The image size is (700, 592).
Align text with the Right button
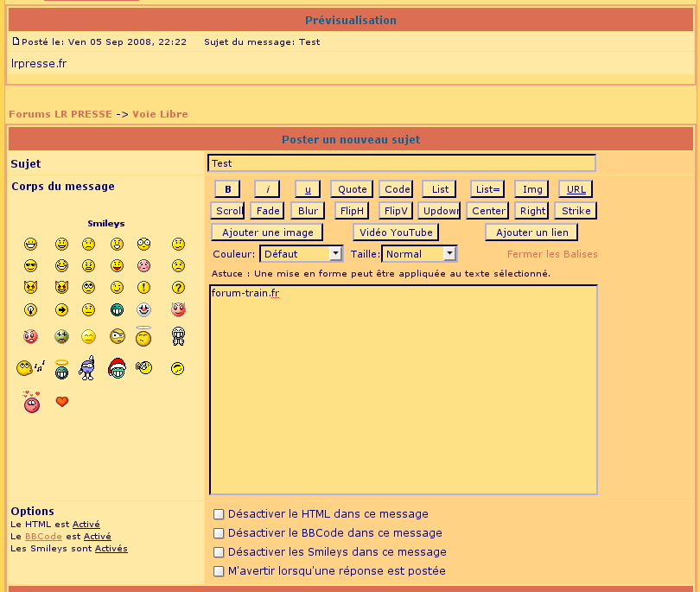pos(532,210)
